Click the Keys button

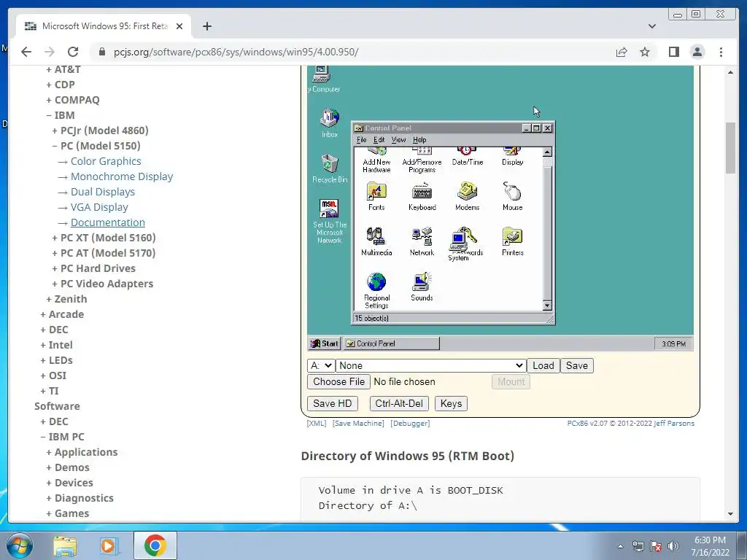[x=451, y=403]
